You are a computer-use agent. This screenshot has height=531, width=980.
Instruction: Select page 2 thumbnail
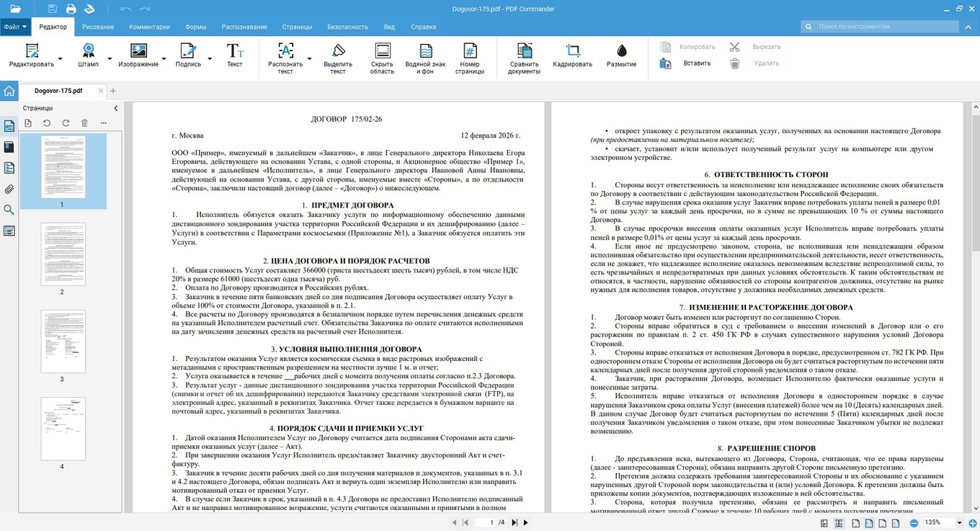[63, 254]
